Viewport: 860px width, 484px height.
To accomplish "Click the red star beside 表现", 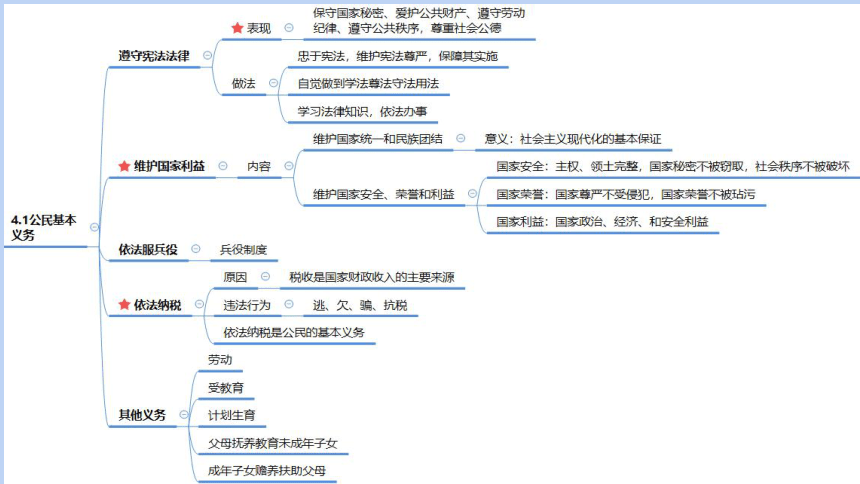I will (x=237, y=28).
